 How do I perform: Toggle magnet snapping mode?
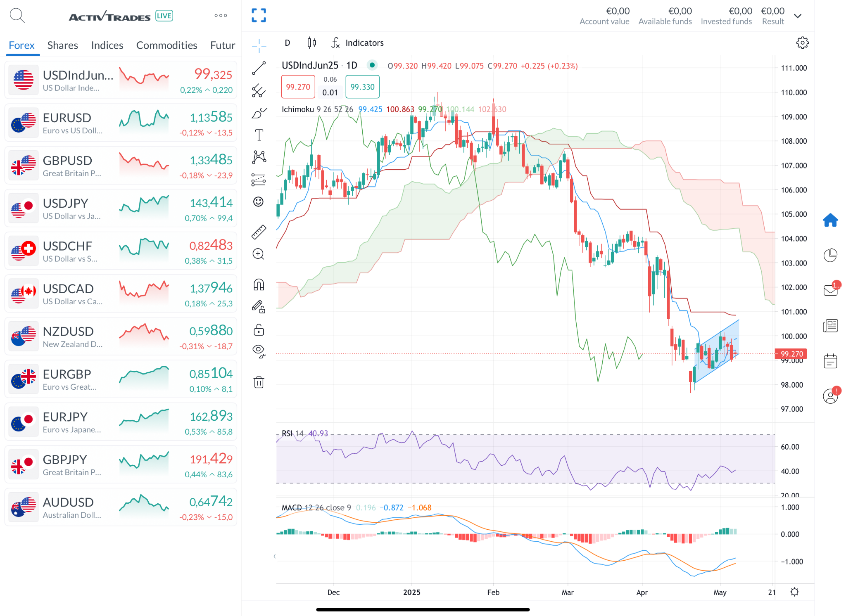pyautogui.click(x=259, y=285)
